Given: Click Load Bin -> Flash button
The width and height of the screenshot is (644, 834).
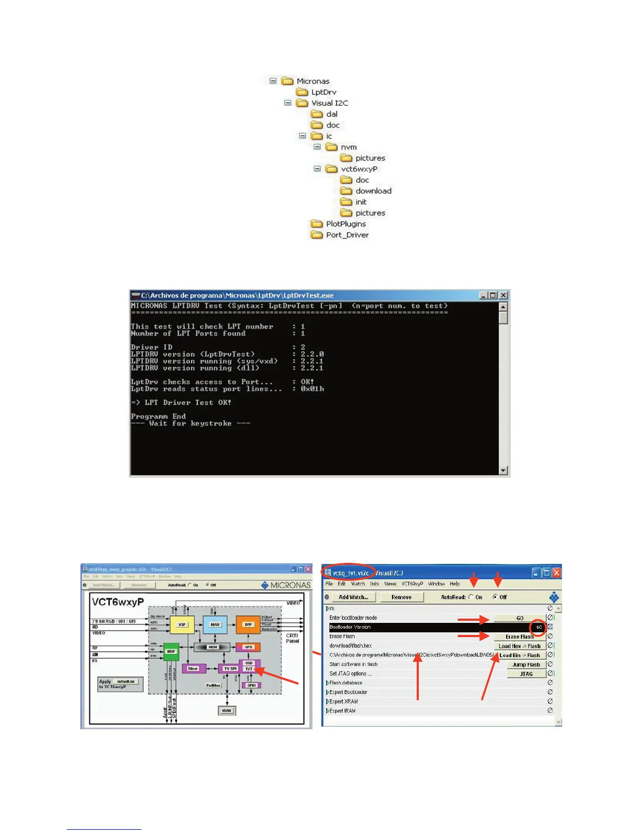Looking at the screenshot, I should [x=520, y=656].
